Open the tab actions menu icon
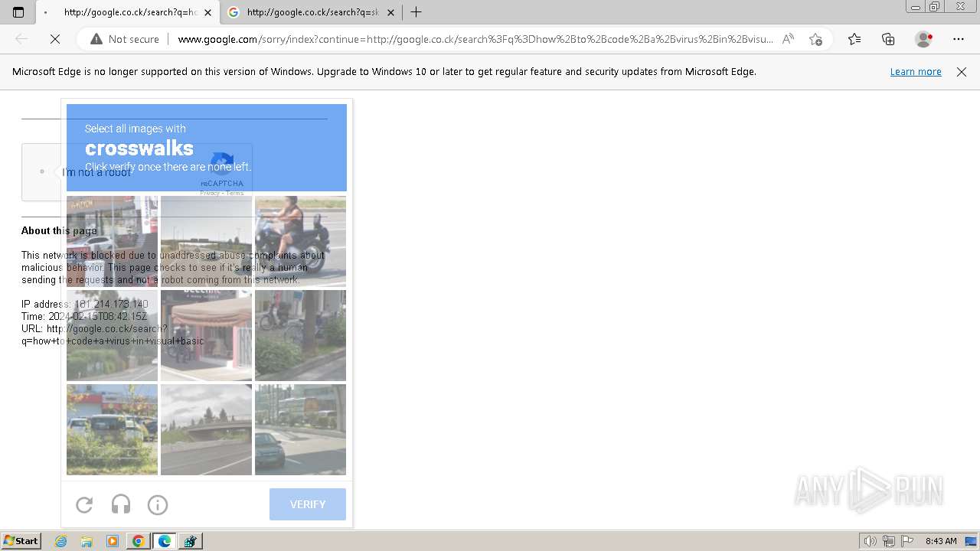The width and height of the screenshot is (980, 551). (18, 12)
